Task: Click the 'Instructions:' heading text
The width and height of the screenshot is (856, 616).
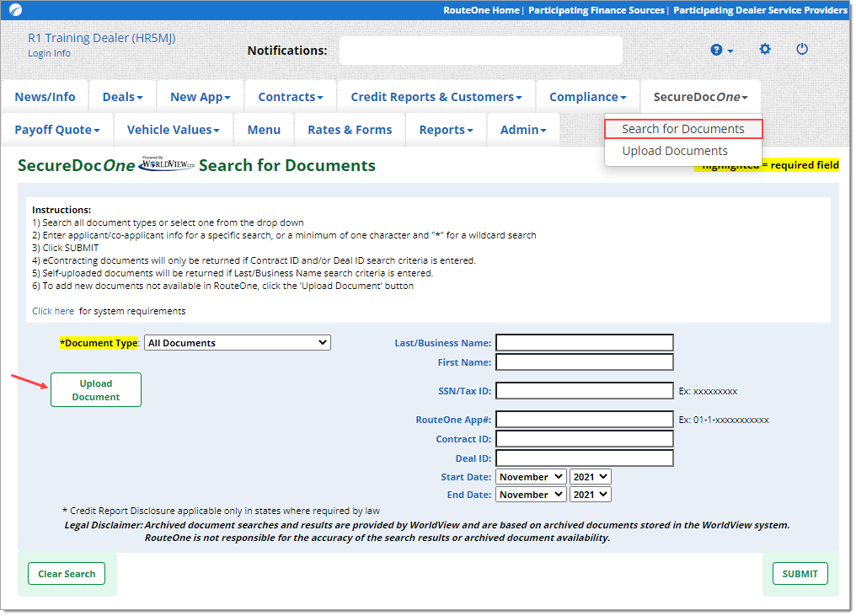Action: [62, 210]
